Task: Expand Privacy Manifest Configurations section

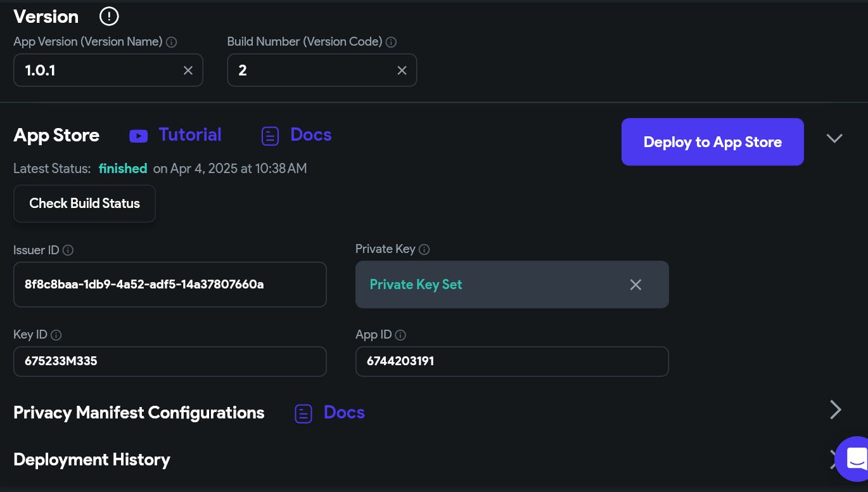Action: [x=835, y=410]
